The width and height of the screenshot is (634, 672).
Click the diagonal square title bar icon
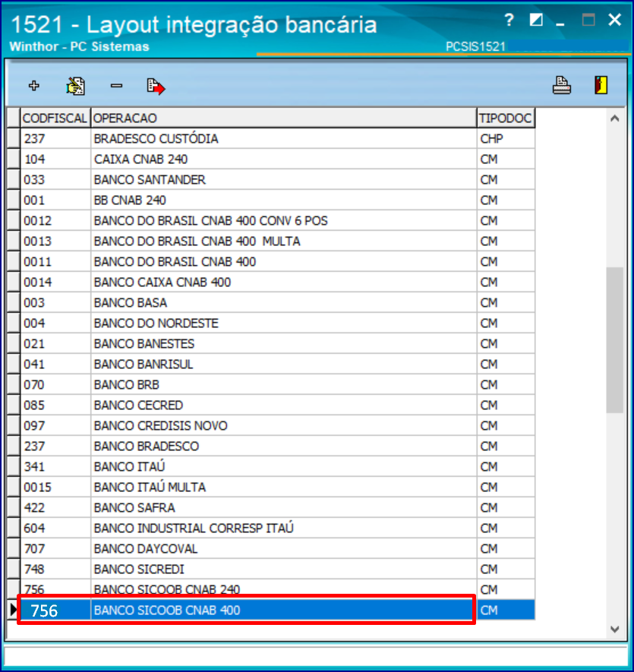tap(536, 20)
